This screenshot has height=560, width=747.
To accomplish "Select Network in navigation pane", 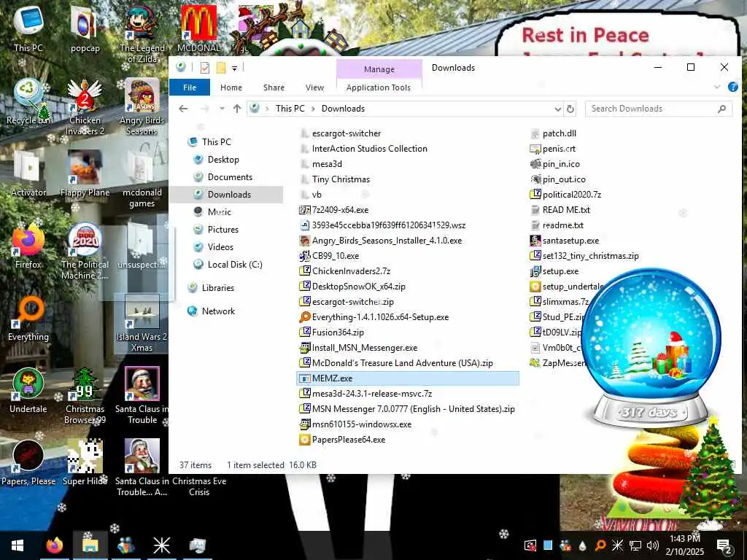I will [218, 311].
